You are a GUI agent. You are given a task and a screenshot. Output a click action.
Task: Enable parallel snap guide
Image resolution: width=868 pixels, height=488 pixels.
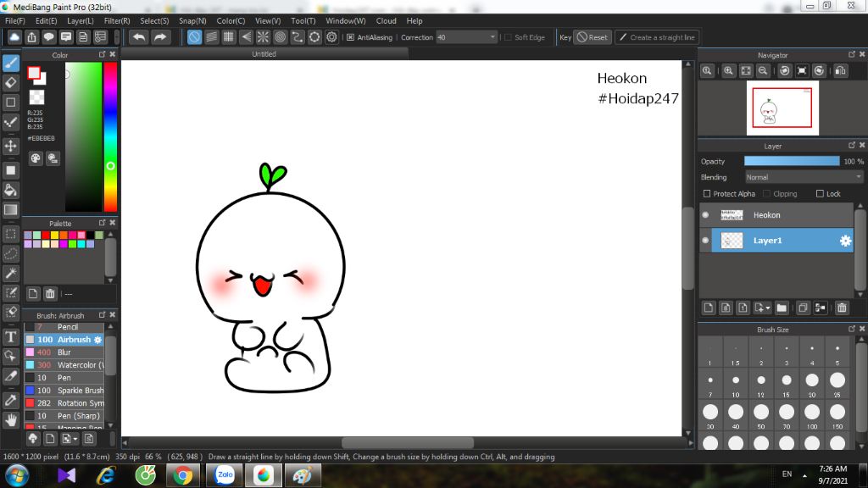click(211, 37)
